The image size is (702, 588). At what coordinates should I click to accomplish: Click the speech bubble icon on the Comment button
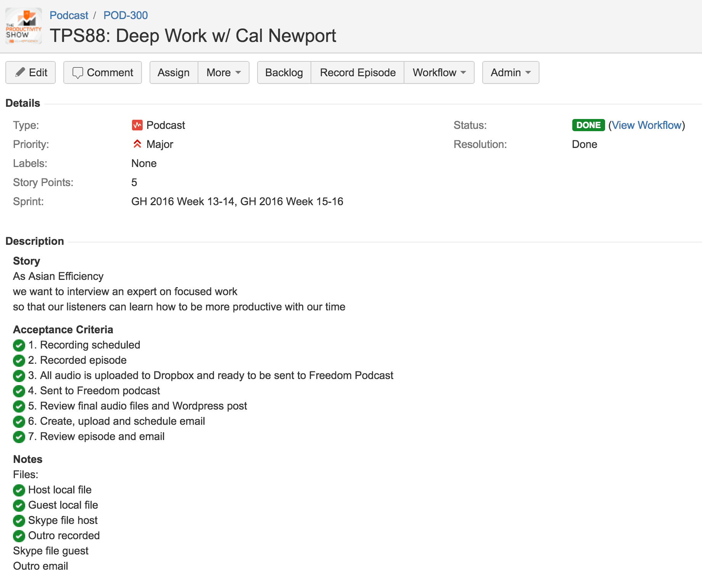pyautogui.click(x=77, y=73)
